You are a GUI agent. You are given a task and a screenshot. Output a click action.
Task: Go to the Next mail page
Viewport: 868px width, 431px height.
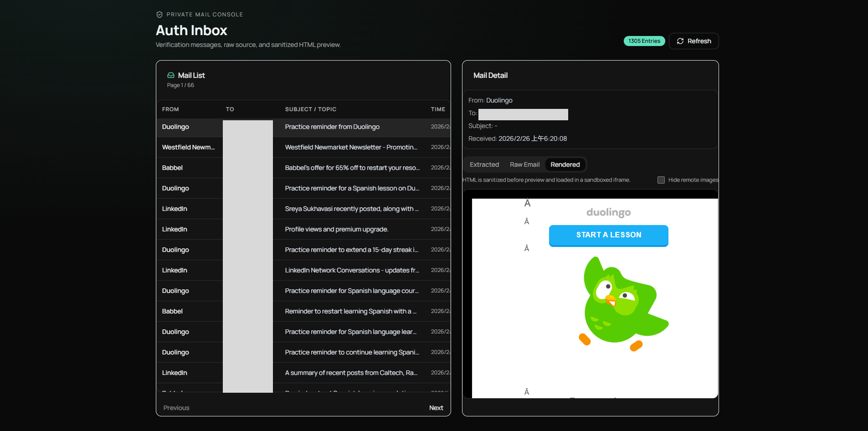pos(436,408)
